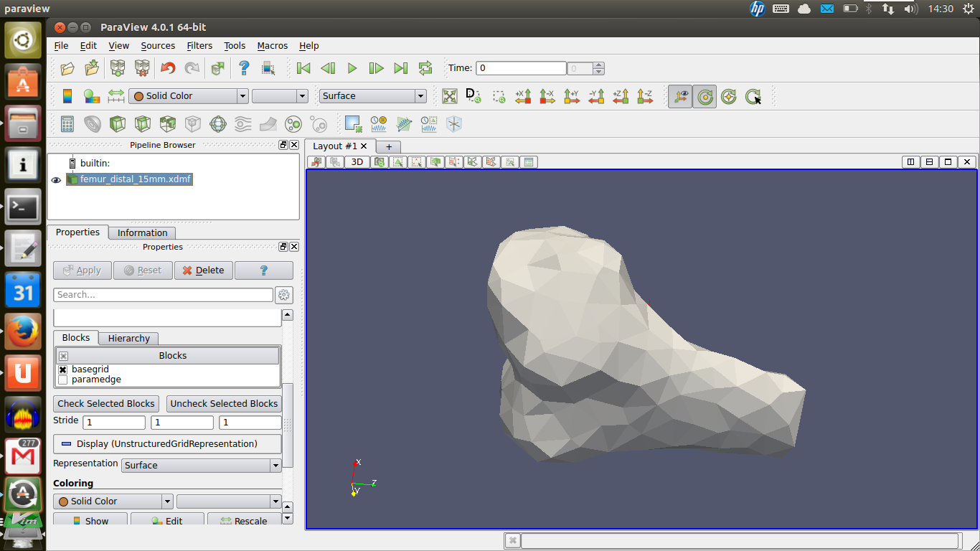Set view direction to +Y

pos(572,96)
